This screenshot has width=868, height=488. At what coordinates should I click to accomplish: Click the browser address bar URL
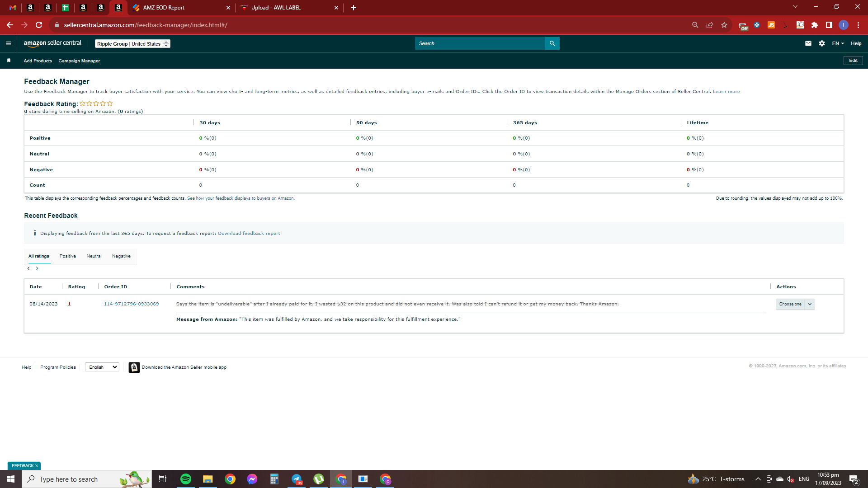pyautogui.click(x=146, y=25)
